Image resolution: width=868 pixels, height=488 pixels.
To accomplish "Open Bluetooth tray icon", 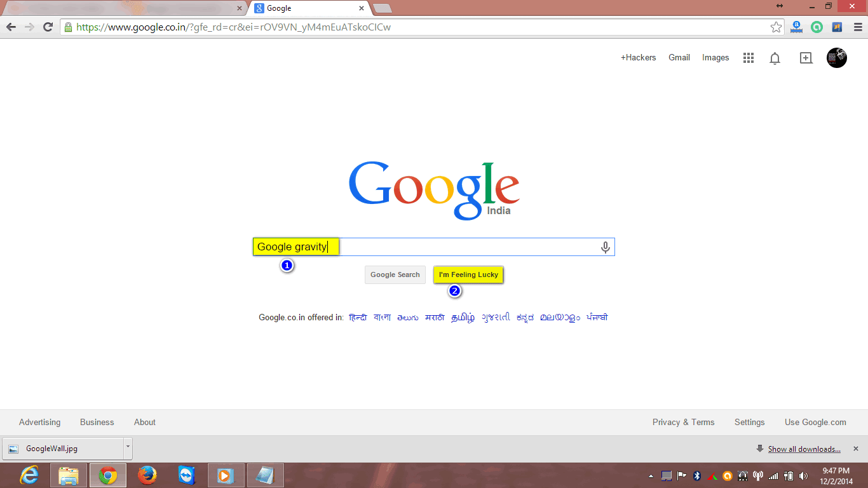I will tap(696, 475).
